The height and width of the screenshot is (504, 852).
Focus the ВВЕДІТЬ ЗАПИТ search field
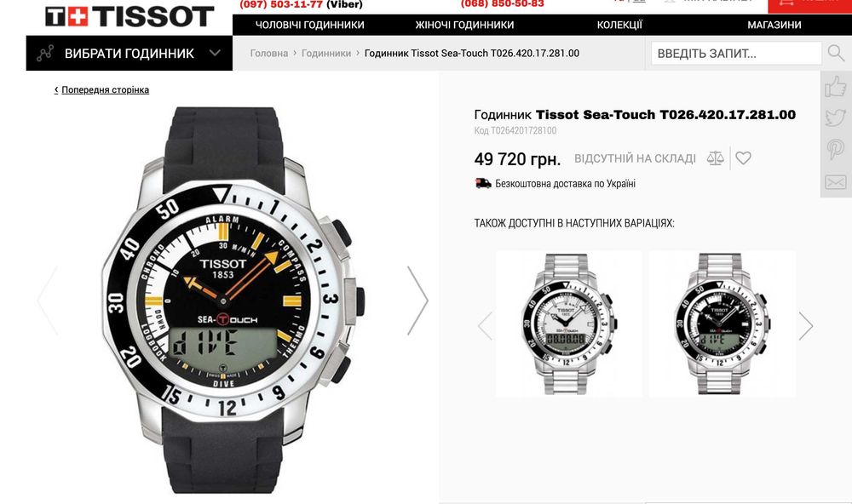[x=736, y=54]
